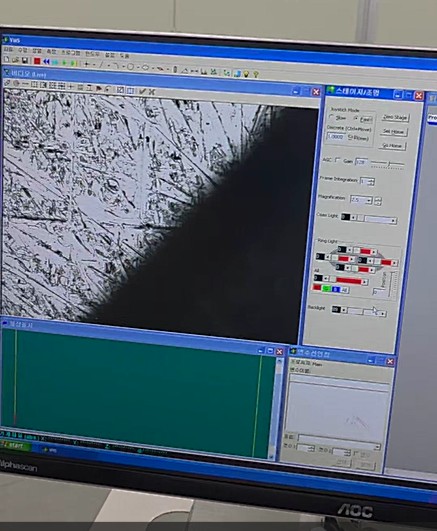
Task: Click the checkmark icon in video toolbar
Action: pyautogui.click(x=142, y=91)
